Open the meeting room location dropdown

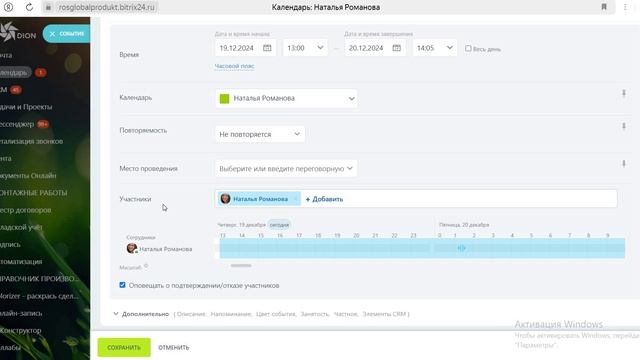[286, 169]
